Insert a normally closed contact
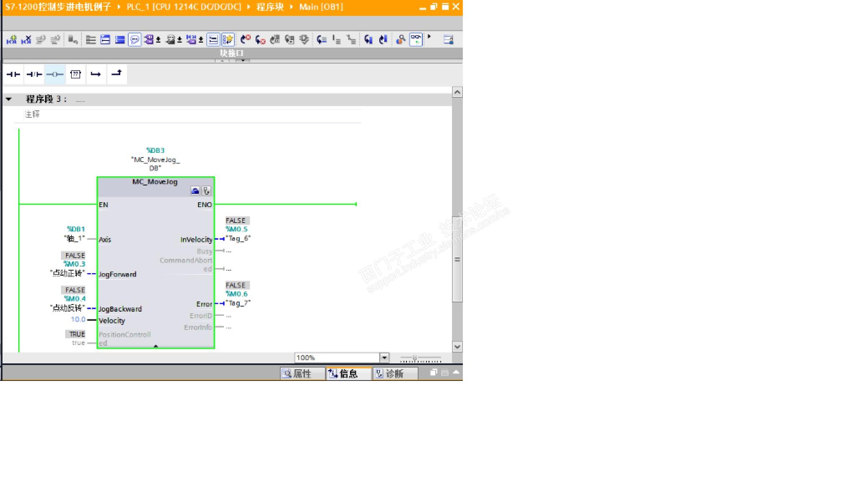Viewport: 868px width, 487px height. click(34, 74)
